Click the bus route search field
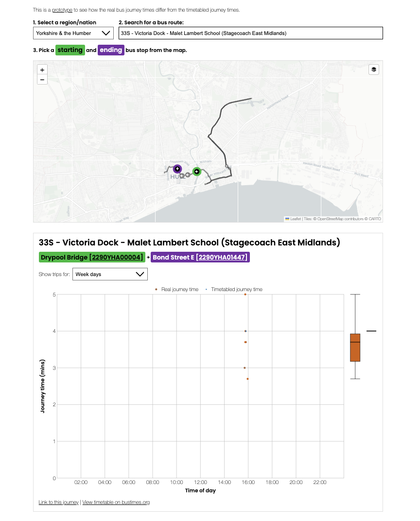 tap(251, 33)
